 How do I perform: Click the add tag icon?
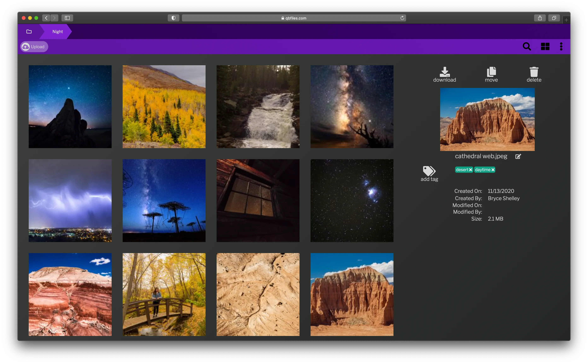(x=429, y=171)
